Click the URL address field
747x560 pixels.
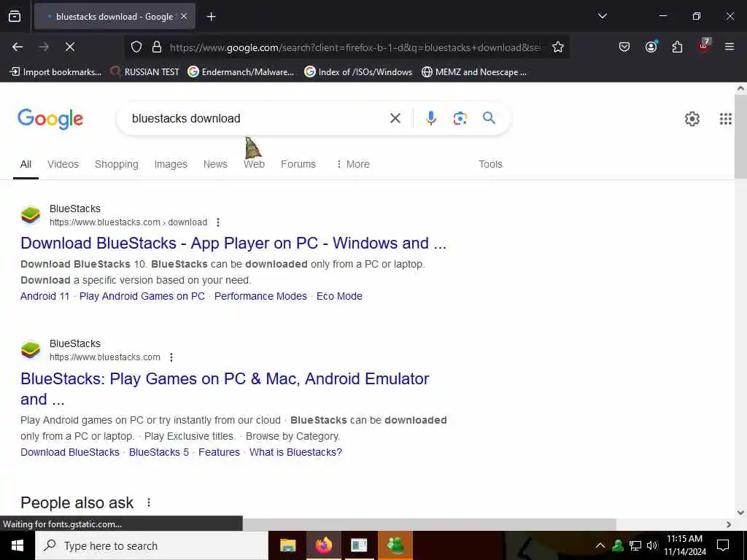pos(355,47)
